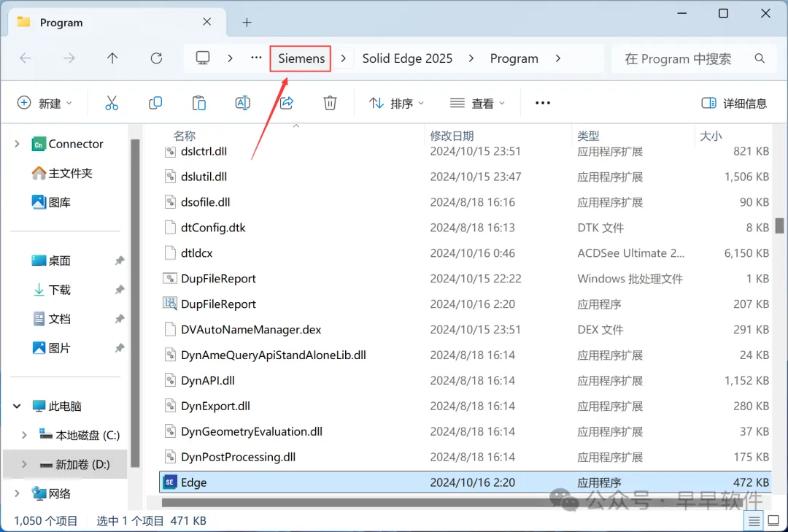The image size is (788, 532).
Task: Click the Paste clipboard icon
Action: pyautogui.click(x=199, y=103)
